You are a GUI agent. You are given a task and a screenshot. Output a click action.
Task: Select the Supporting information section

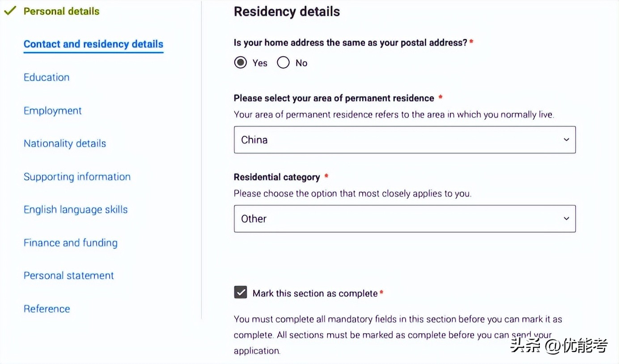[77, 177]
